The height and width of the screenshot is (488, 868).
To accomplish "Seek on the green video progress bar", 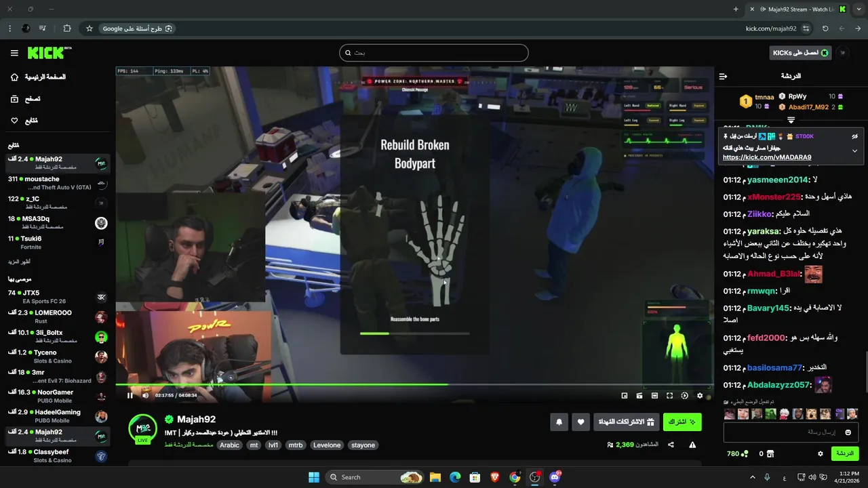I will [x=414, y=385].
